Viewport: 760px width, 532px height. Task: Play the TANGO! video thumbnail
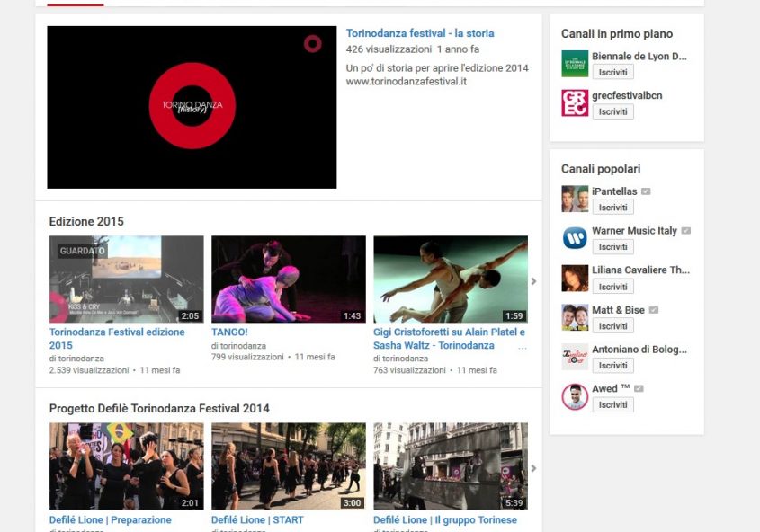click(289, 279)
